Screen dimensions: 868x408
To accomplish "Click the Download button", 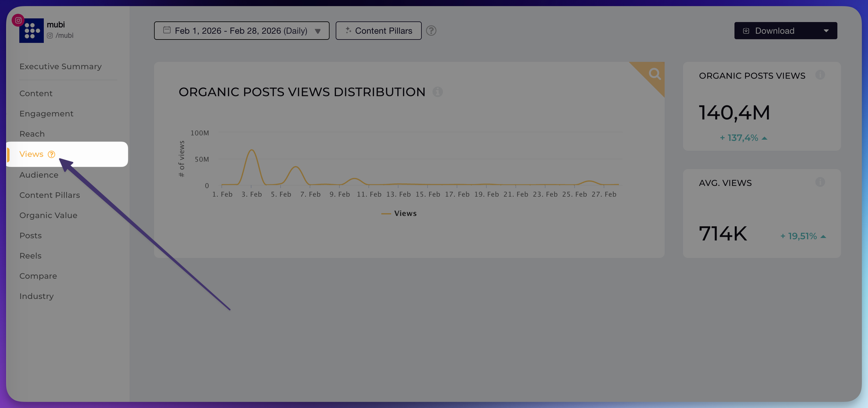I will 775,30.
